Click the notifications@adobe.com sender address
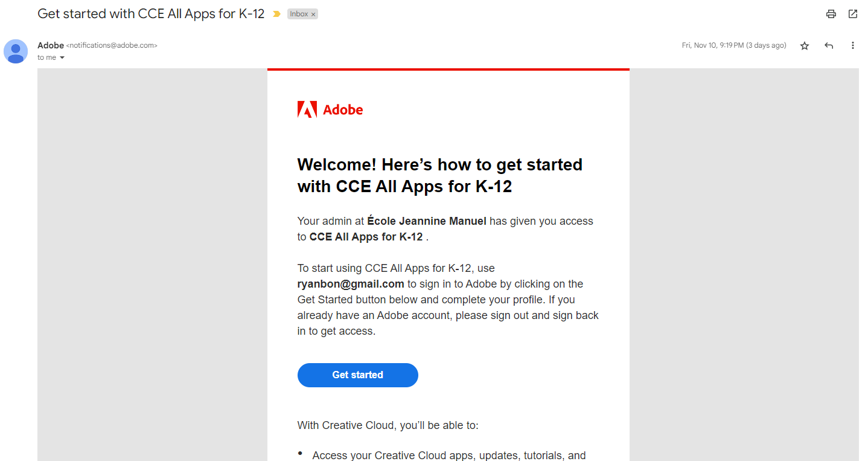The width and height of the screenshot is (868, 461). (x=112, y=45)
